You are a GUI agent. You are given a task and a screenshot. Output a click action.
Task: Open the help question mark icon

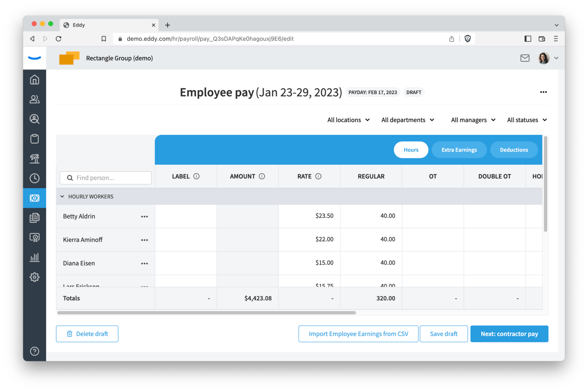(x=35, y=351)
